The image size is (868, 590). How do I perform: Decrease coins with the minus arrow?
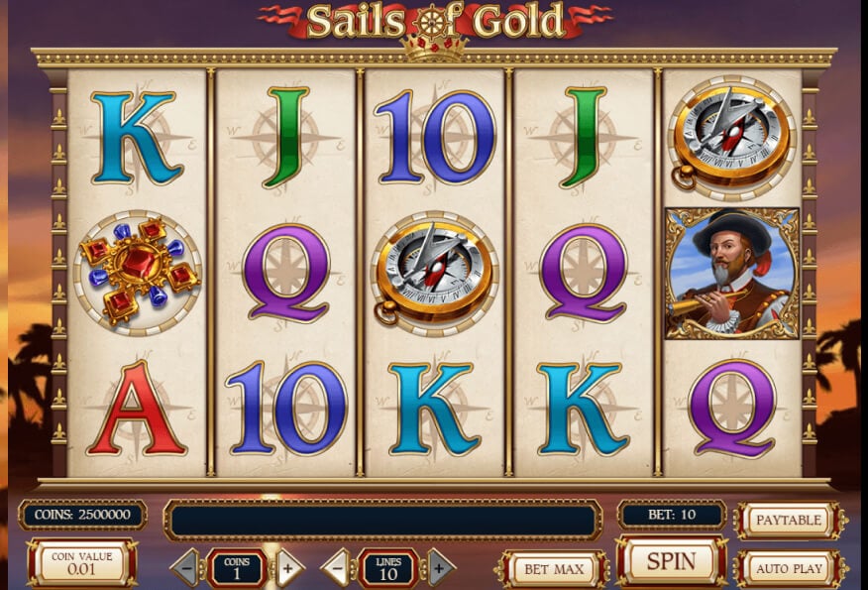coord(187,568)
